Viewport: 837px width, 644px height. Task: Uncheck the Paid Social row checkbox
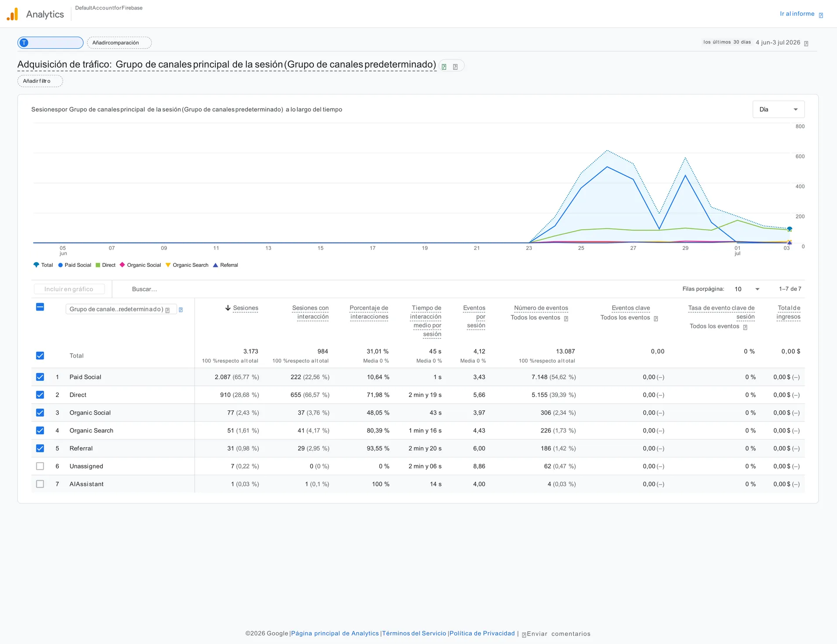(x=40, y=377)
